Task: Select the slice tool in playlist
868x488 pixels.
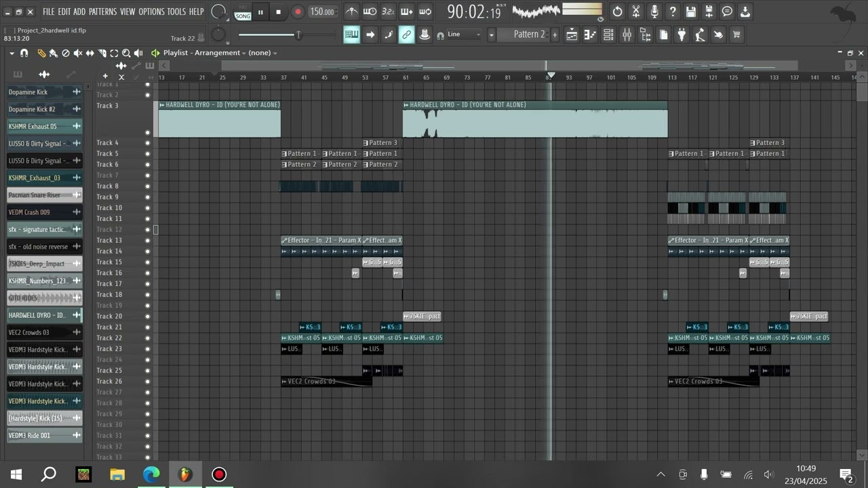Action: 102,53
